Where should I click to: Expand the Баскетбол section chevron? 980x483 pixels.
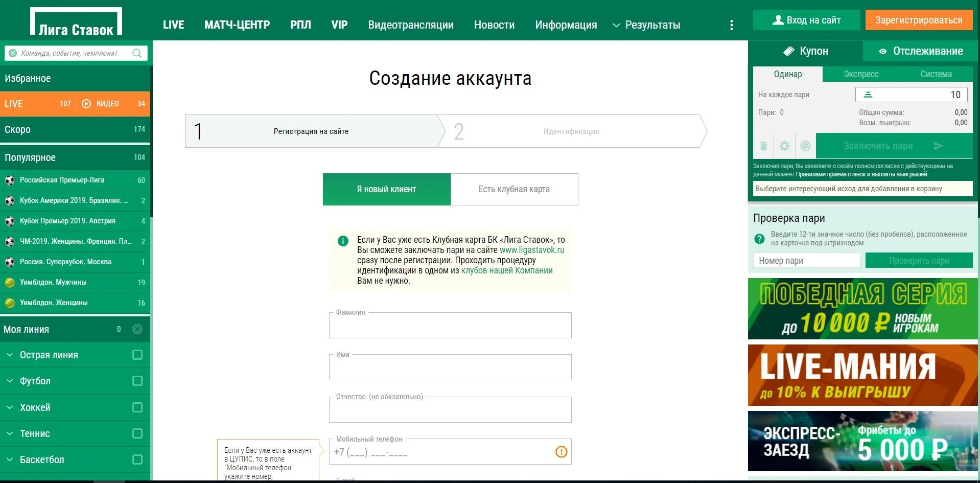pos(10,459)
